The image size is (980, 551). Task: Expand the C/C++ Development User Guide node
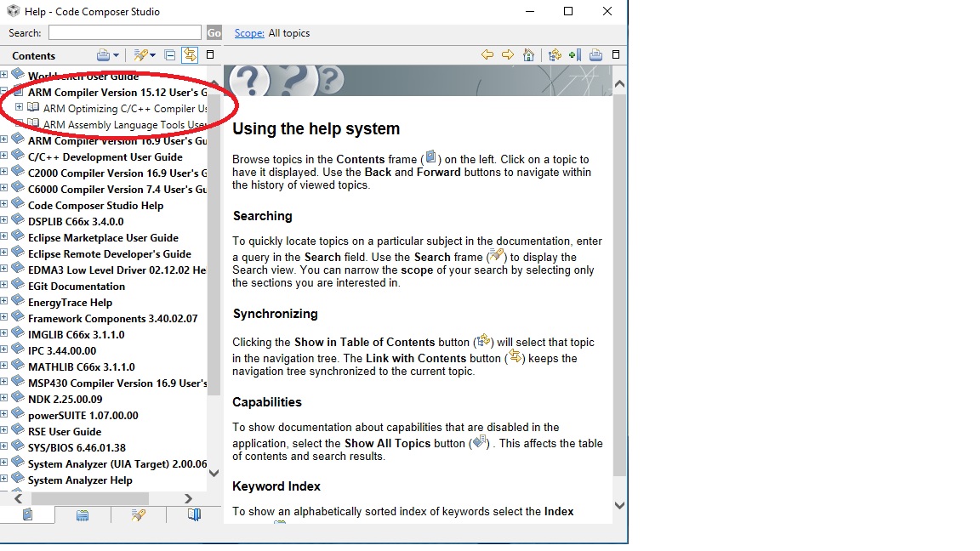pyautogui.click(x=3, y=156)
